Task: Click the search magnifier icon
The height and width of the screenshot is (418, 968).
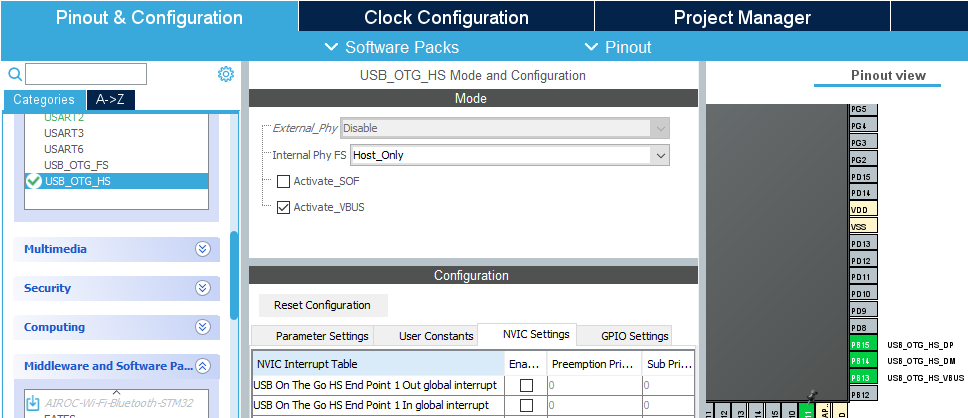Action: [14, 74]
